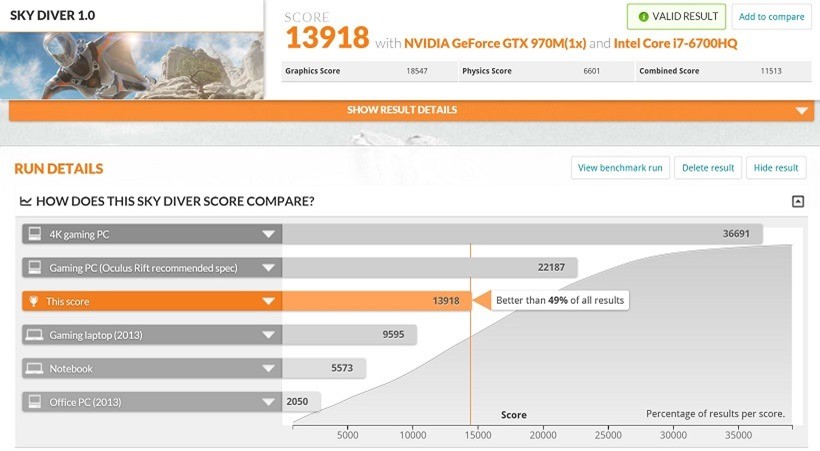Click the main score number 13918
The width and height of the screenshot is (820, 451).
click(x=327, y=38)
